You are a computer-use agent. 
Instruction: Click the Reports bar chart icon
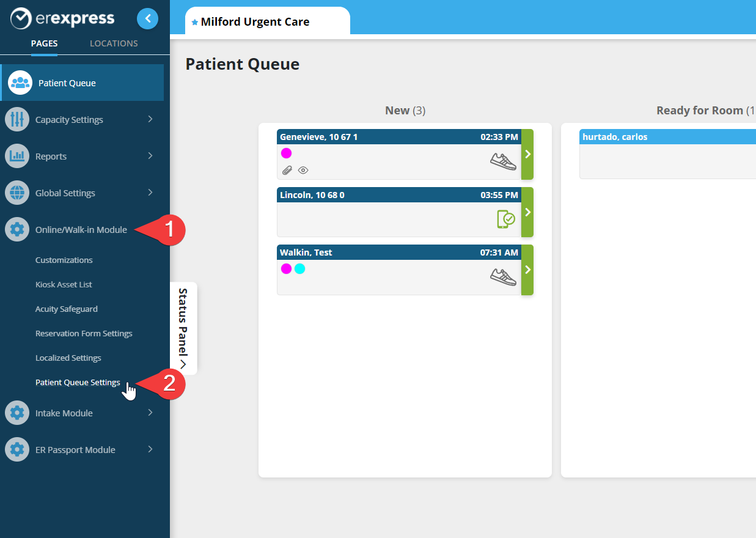tap(17, 156)
